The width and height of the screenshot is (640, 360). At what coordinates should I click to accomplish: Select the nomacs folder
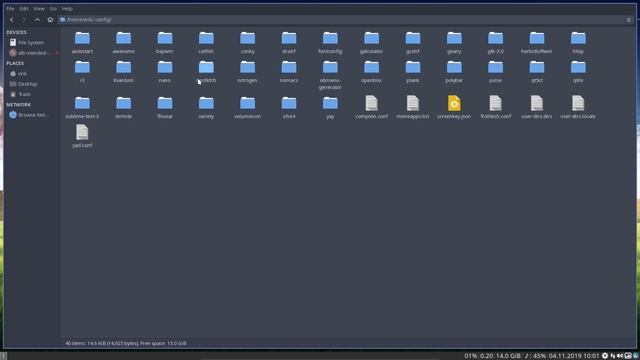tap(289, 71)
